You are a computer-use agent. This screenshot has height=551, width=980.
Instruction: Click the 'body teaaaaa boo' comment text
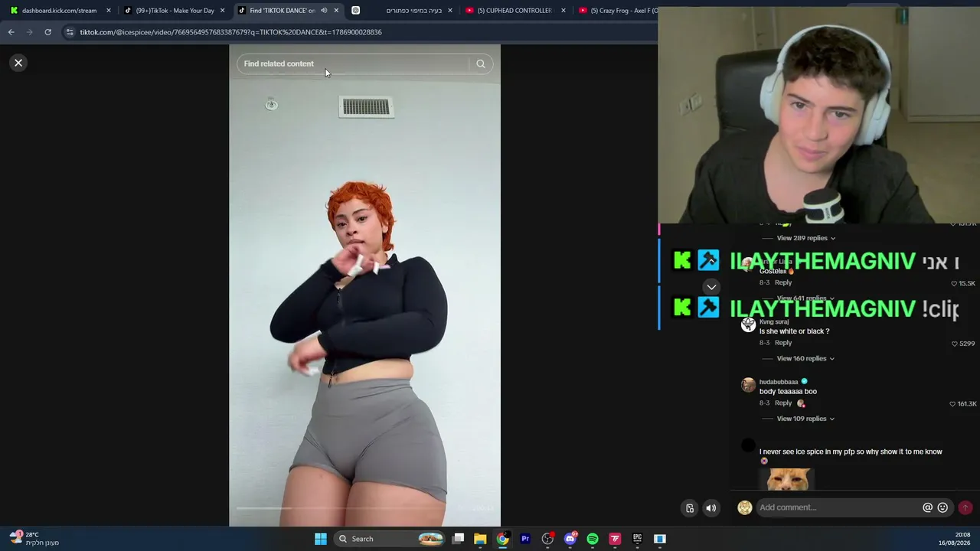click(788, 392)
